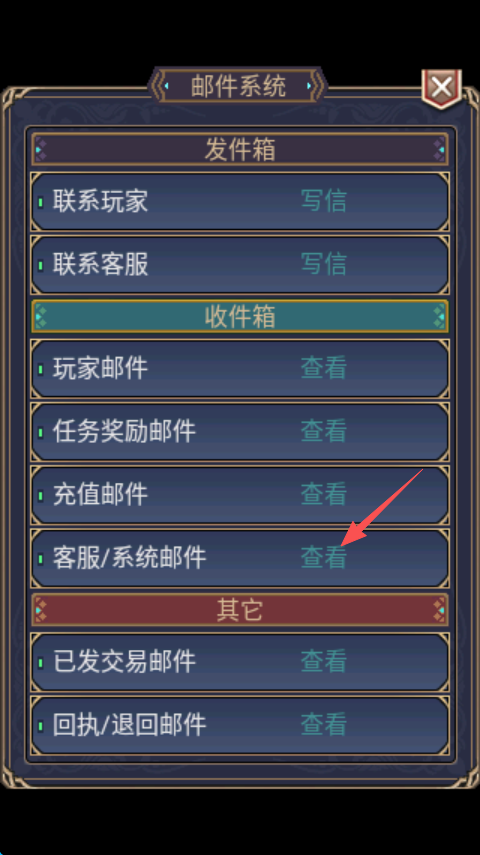The width and height of the screenshot is (480, 855).
Task: Select the 其它 section header
Action: (x=240, y=610)
